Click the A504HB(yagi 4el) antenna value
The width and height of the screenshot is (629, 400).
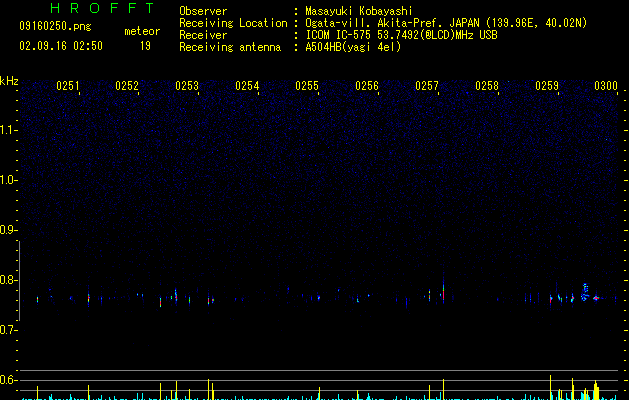[x=353, y=47]
